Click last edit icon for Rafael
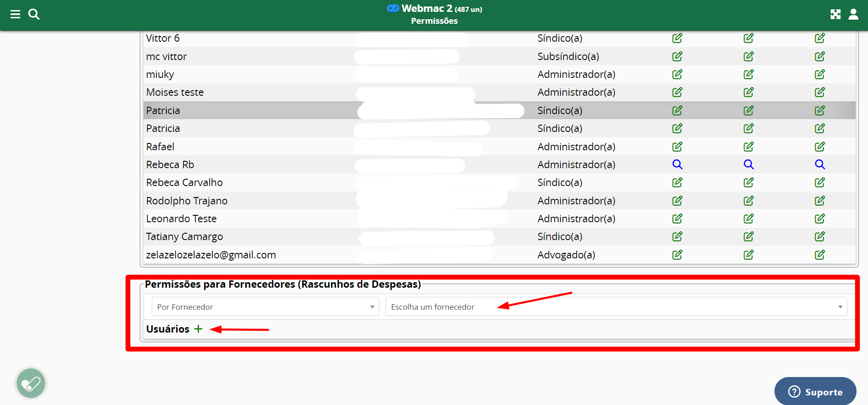The image size is (868, 405). (x=820, y=147)
